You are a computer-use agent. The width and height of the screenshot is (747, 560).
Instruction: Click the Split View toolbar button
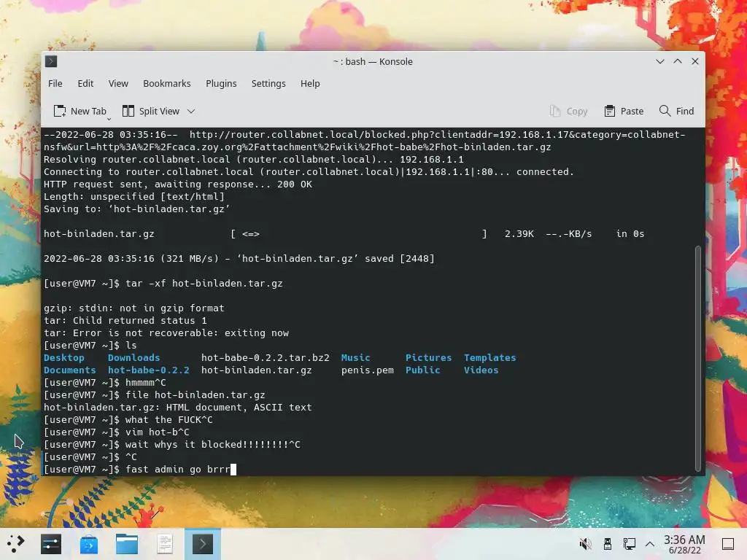pyautogui.click(x=151, y=111)
